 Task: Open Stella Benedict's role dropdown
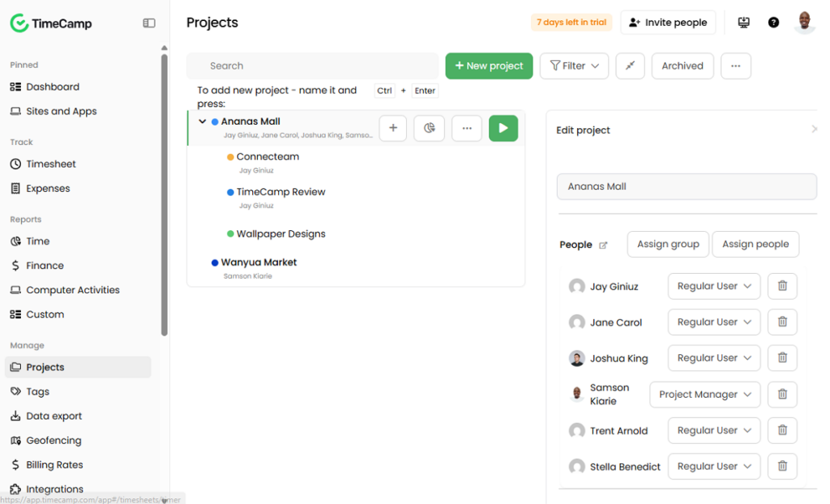[x=714, y=467]
